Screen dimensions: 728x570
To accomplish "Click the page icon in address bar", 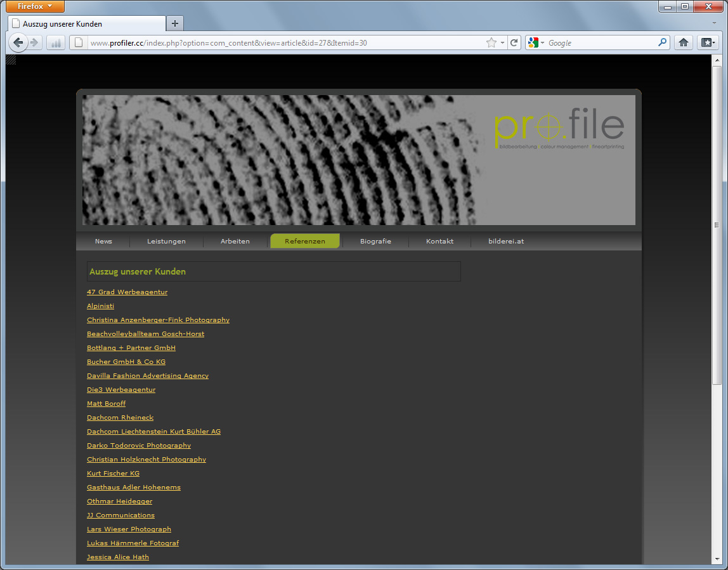I will 79,42.
